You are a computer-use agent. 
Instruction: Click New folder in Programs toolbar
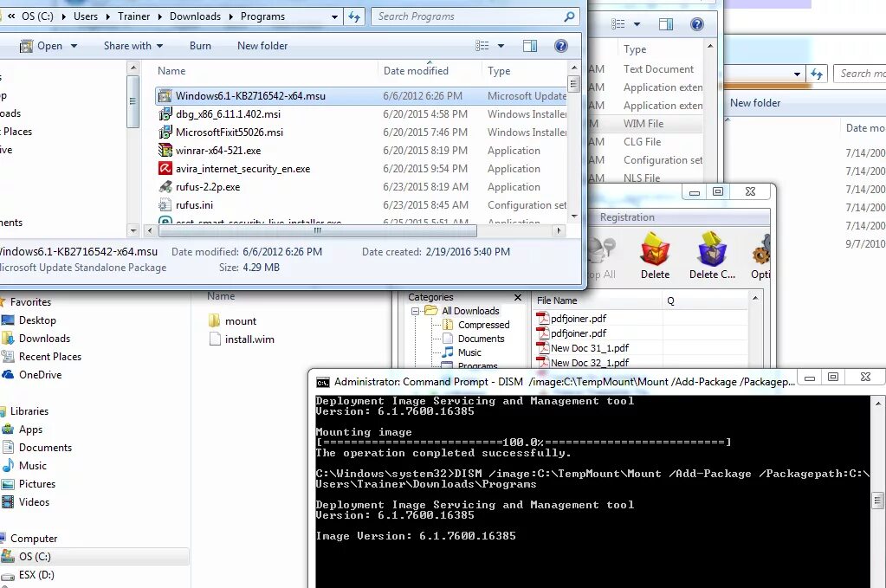pos(262,46)
